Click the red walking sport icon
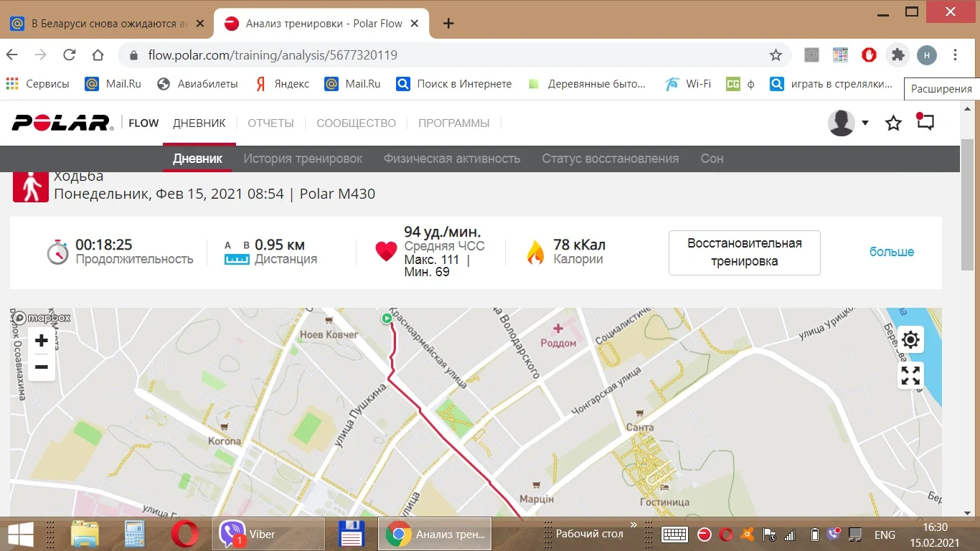 tap(31, 187)
